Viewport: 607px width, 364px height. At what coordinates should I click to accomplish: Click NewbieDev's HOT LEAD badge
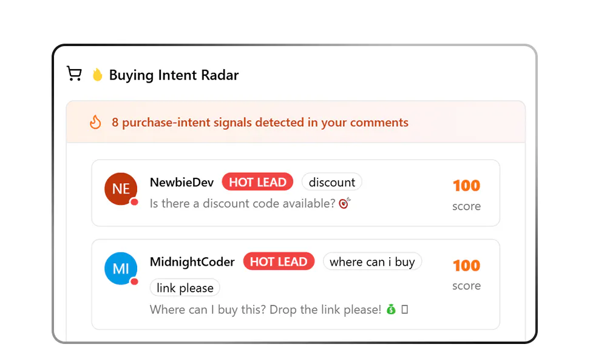coord(257,182)
